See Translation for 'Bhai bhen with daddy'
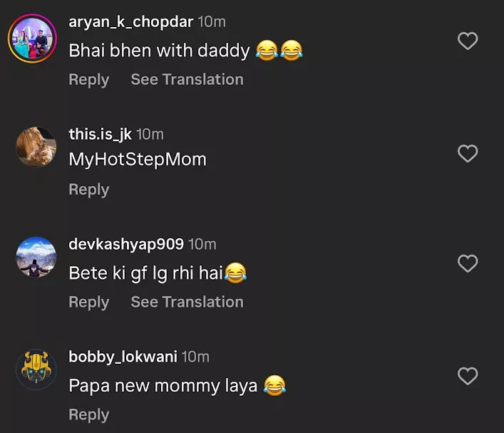The image size is (504, 433). (x=187, y=79)
